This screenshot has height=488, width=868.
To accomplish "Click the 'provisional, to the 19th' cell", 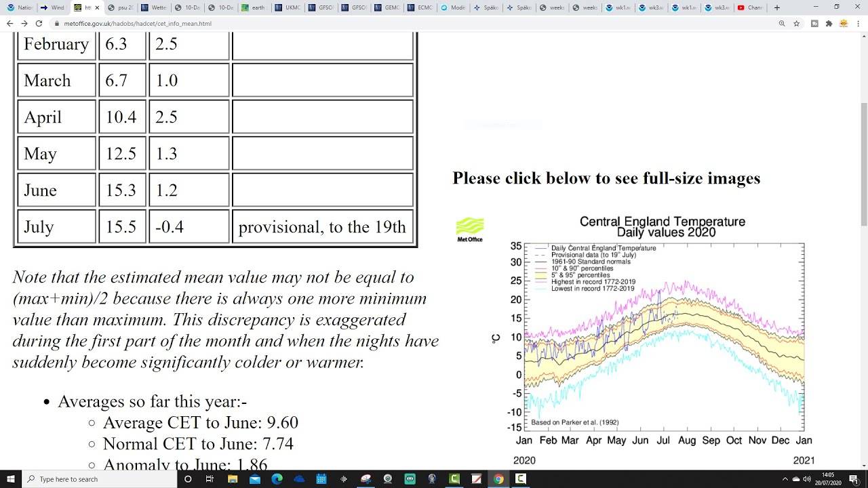I will (323, 226).
